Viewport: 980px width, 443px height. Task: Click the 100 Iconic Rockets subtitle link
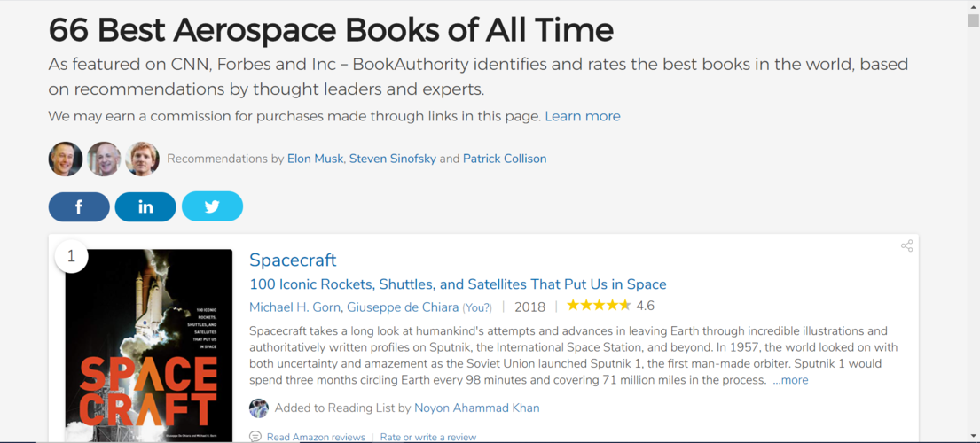pos(458,284)
